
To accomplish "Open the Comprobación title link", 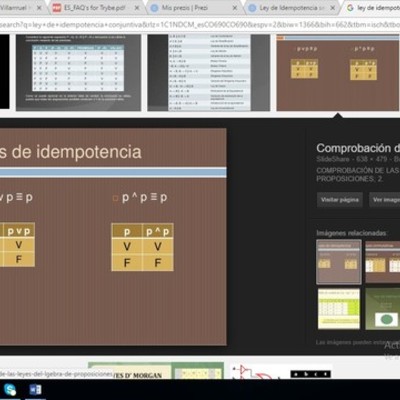I will pyautogui.click(x=358, y=148).
